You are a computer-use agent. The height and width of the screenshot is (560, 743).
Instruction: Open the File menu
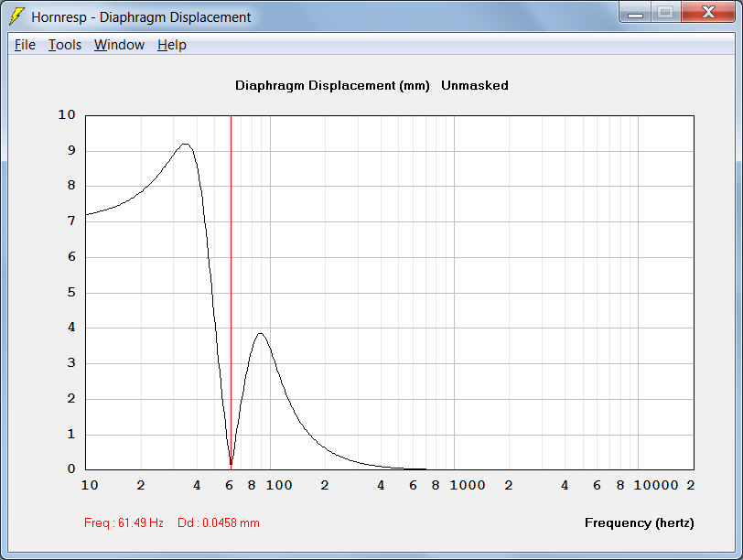click(x=25, y=45)
